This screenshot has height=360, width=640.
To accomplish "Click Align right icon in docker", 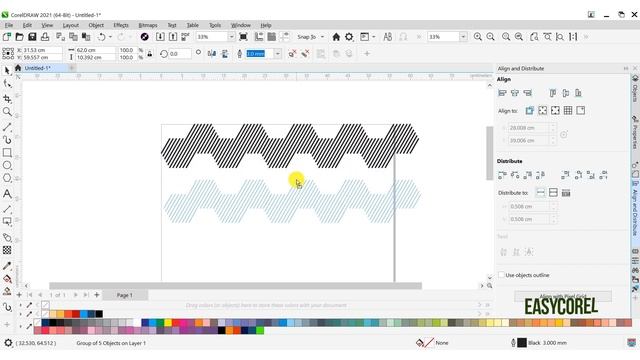I will pyautogui.click(x=527, y=93).
